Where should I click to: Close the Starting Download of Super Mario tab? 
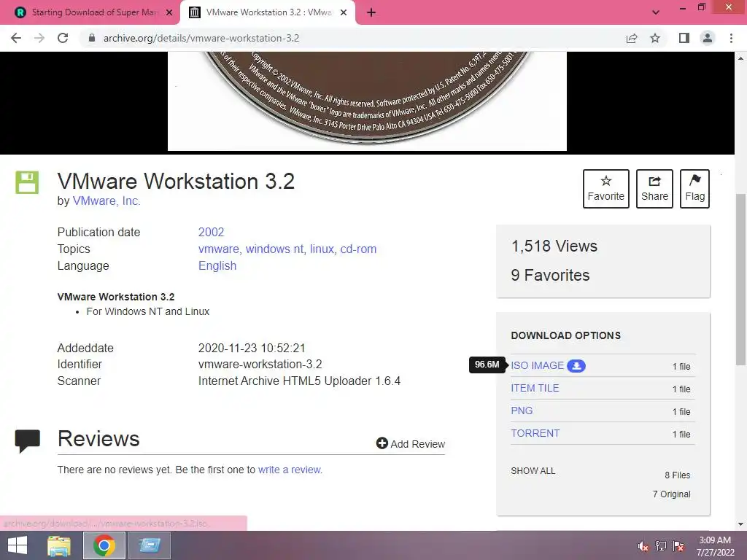[169, 12]
